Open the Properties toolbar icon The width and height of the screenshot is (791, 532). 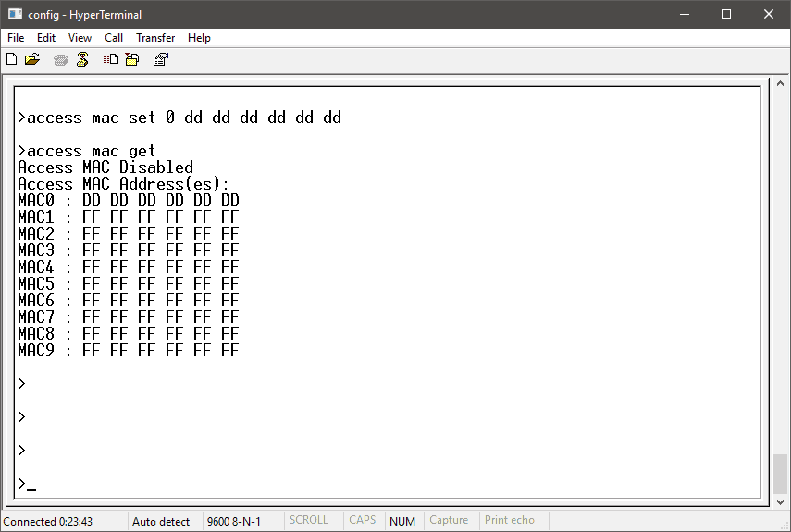pos(160,59)
